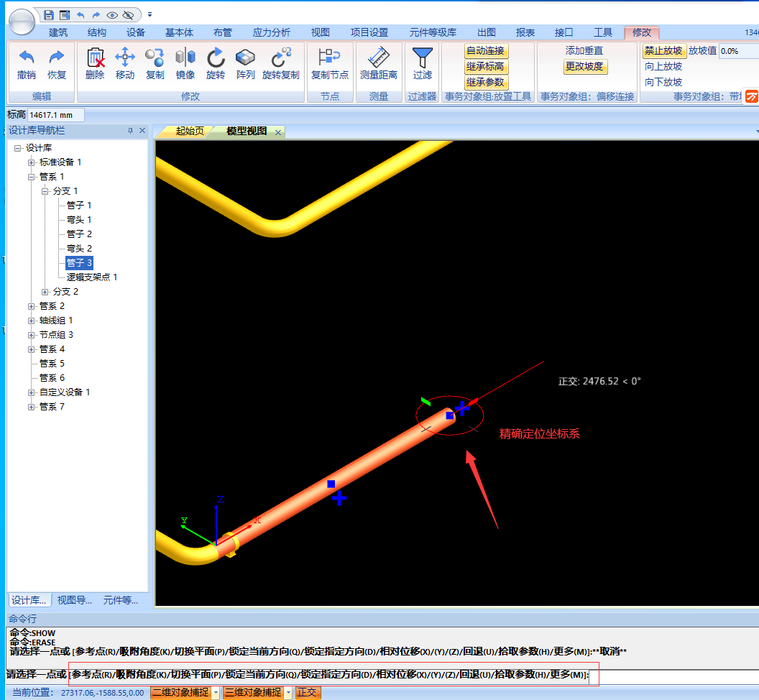Open the 布管 ribbon tab
This screenshot has width=759, height=700.
click(x=223, y=32)
